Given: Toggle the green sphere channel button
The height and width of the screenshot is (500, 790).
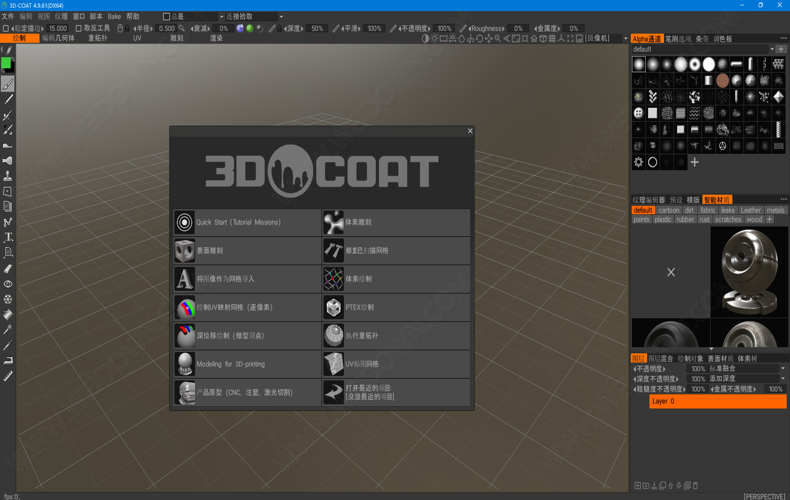Looking at the screenshot, I should coord(249,28).
